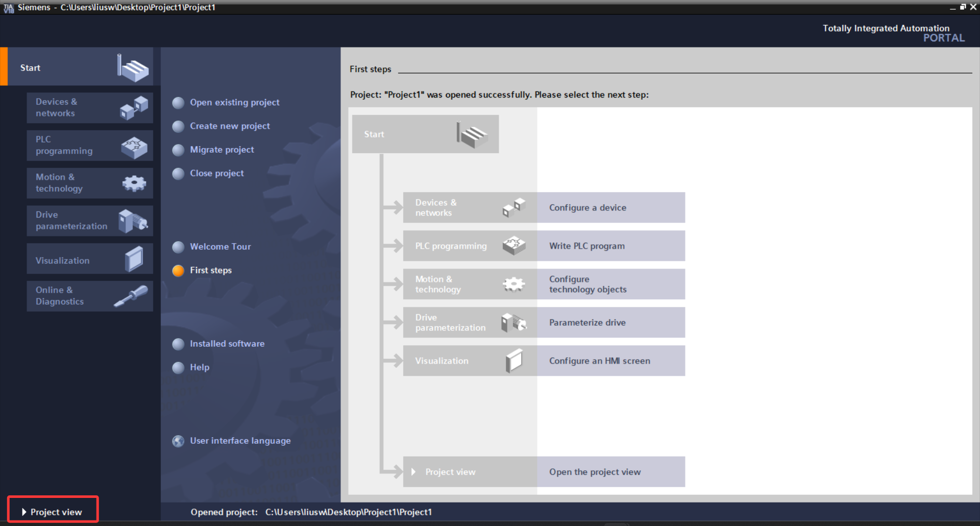The height and width of the screenshot is (526, 980).
Task: Open Visualization portal in sidebar
Action: 90,259
